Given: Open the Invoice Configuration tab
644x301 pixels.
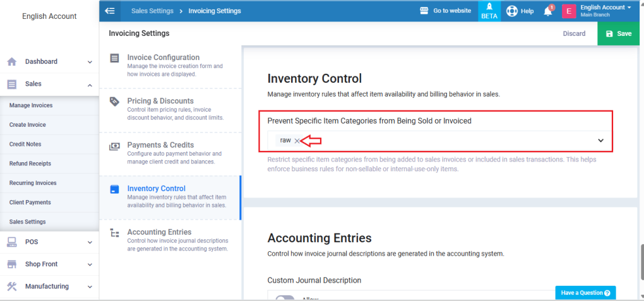Looking at the screenshot, I should point(163,57).
